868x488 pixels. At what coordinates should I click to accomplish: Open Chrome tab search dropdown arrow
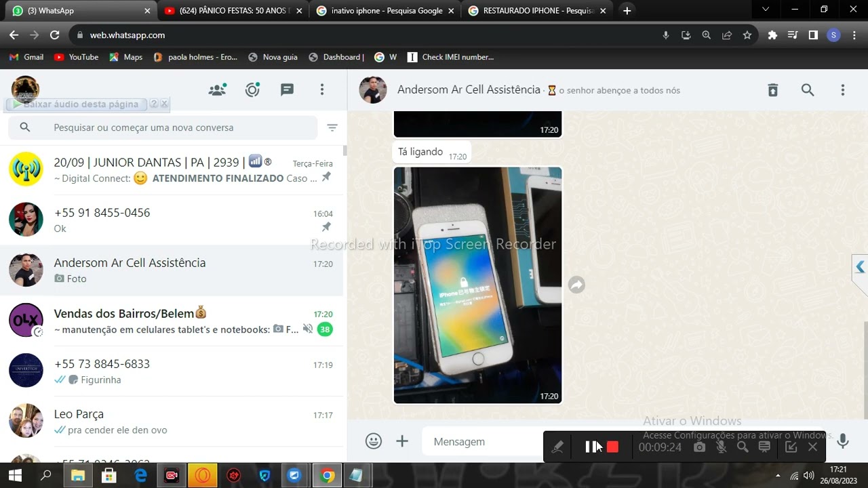point(766,10)
